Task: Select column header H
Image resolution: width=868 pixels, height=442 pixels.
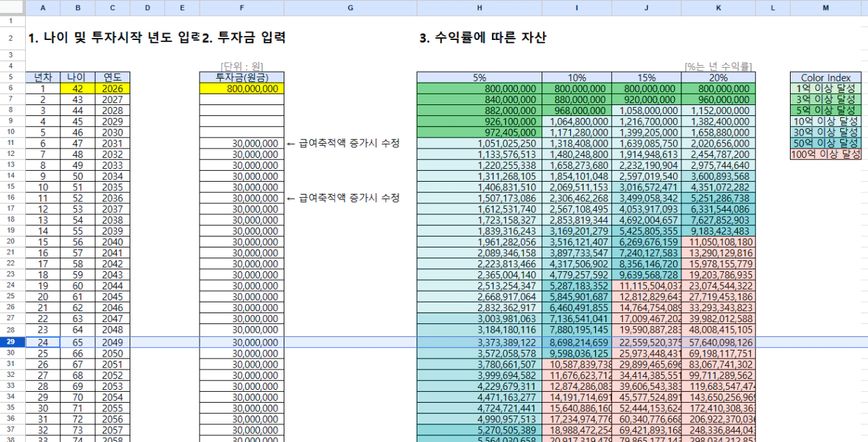Action: tap(479, 8)
